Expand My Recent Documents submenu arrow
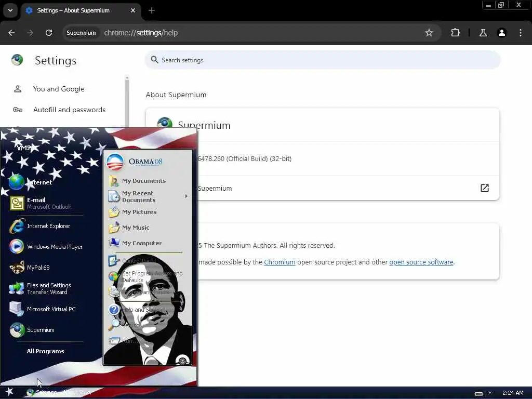The image size is (532, 399). [186, 196]
